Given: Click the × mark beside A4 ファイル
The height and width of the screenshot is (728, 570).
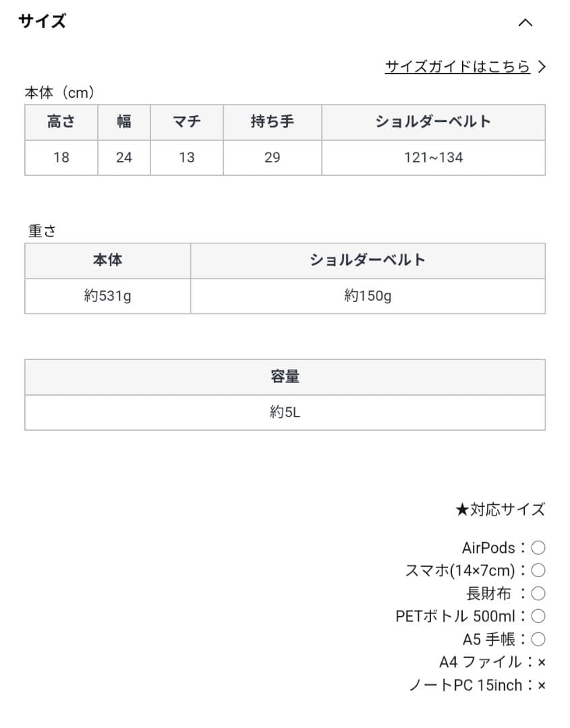Looking at the screenshot, I should pos(540,662).
